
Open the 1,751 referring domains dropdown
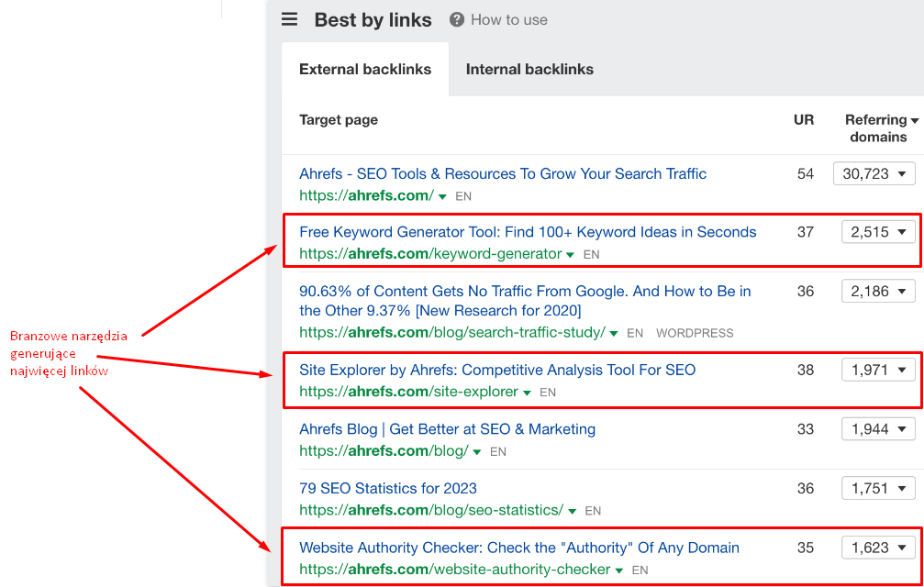(878, 488)
